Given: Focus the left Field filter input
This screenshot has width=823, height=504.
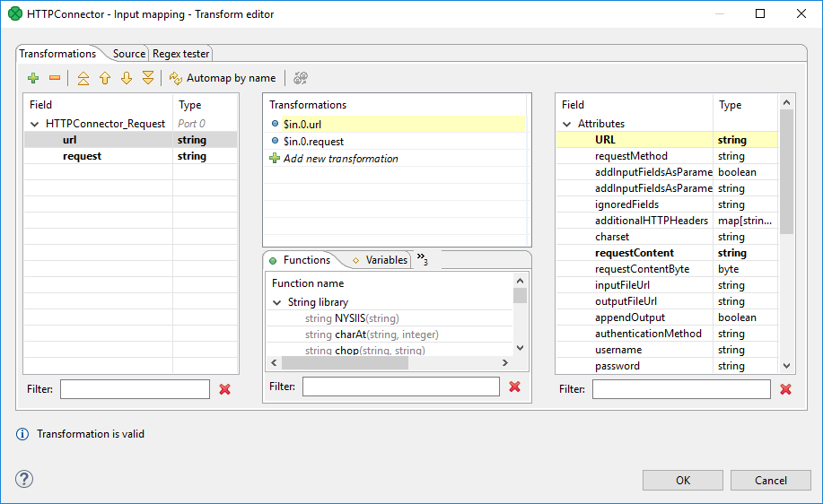Looking at the screenshot, I should (135, 389).
